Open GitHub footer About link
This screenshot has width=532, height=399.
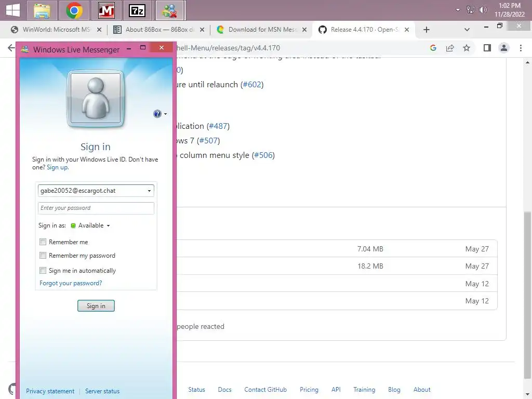(422, 390)
